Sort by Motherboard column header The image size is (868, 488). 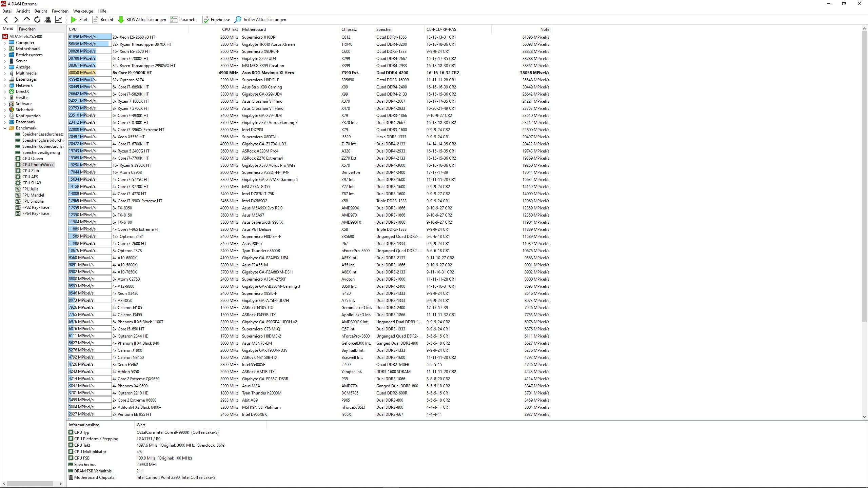290,29
